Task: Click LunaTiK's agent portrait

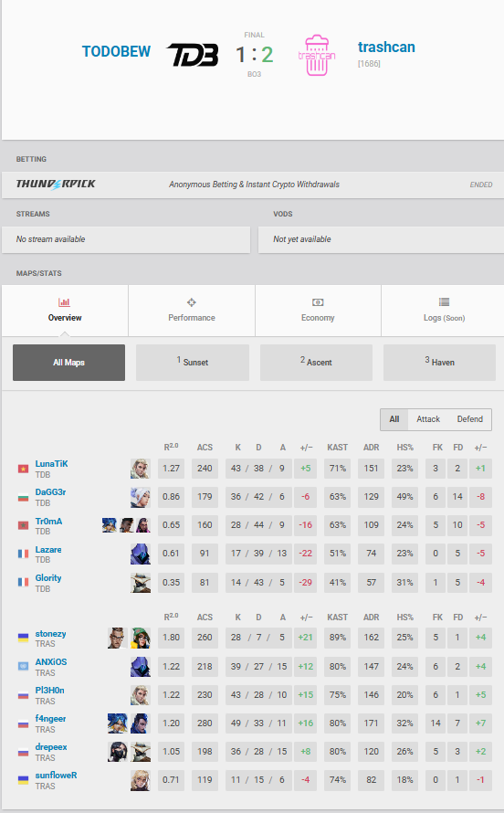Action: pos(140,469)
